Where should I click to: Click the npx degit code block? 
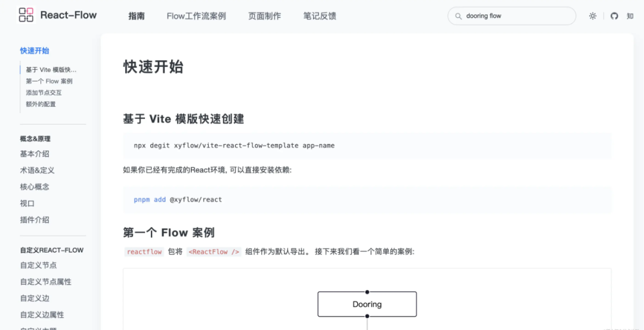pyautogui.click(x=367, y=145)
